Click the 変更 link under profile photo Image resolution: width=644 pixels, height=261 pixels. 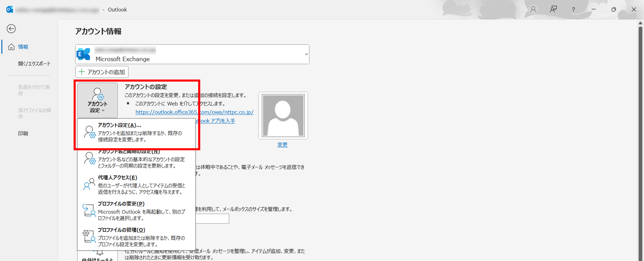(x=282, y=145)
